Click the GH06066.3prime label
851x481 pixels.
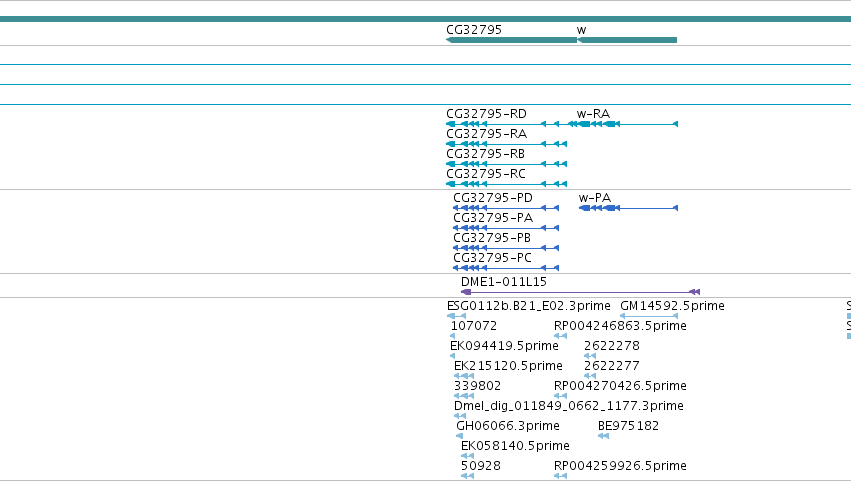pos(507,427)
